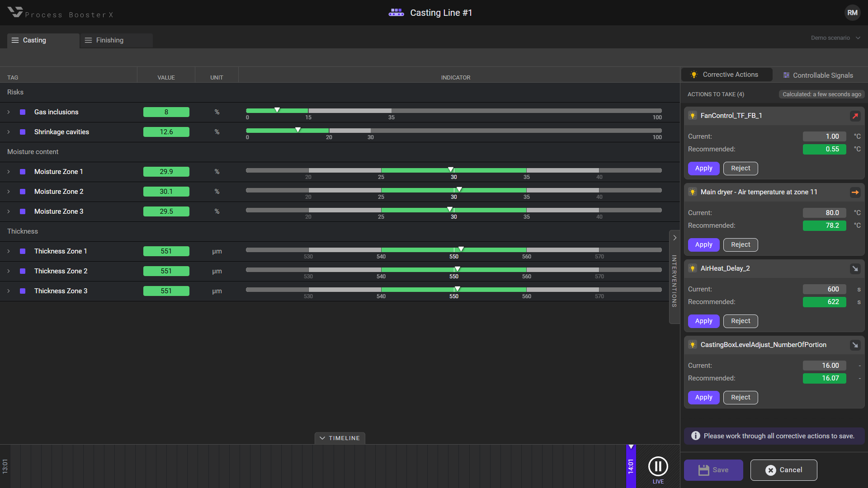Pause the LIVE timeline playback
This screenshot has width=868, height=488.
[x=658, y=466]
